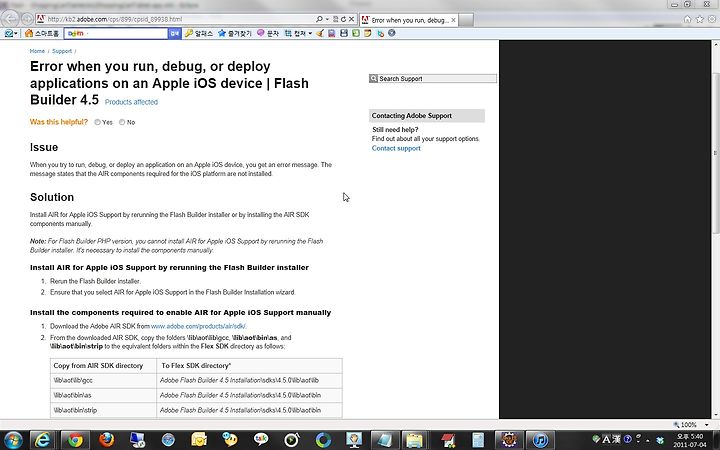The height and width of the screenshot is (450, 720).
Task: Open a new blank browser tab
Action: tap(466, 20)
